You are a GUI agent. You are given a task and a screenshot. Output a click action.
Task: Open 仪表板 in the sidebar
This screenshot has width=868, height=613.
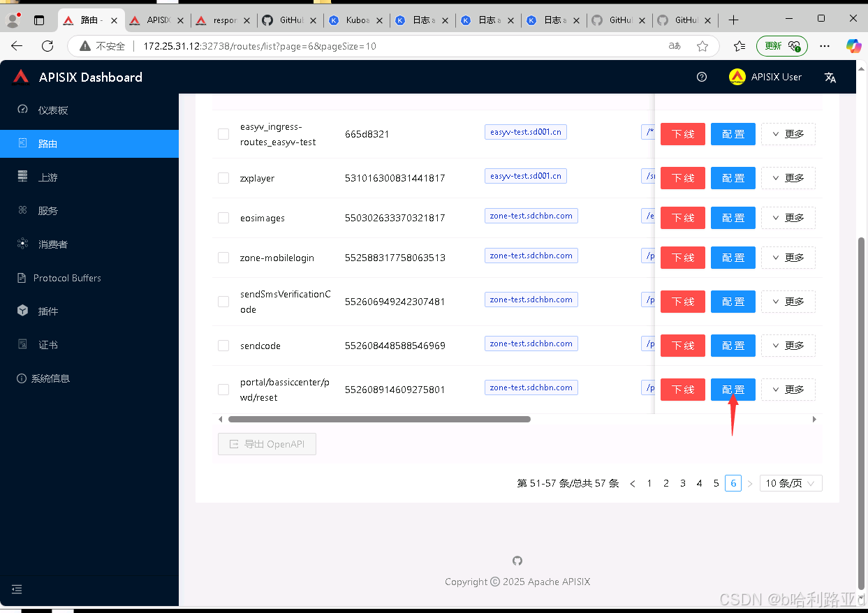point(89,110)
